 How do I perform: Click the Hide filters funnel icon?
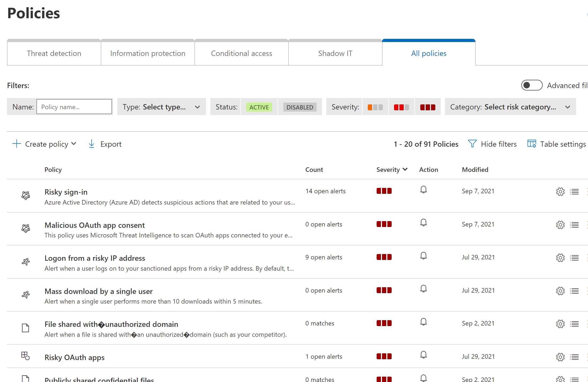[472, 144]
